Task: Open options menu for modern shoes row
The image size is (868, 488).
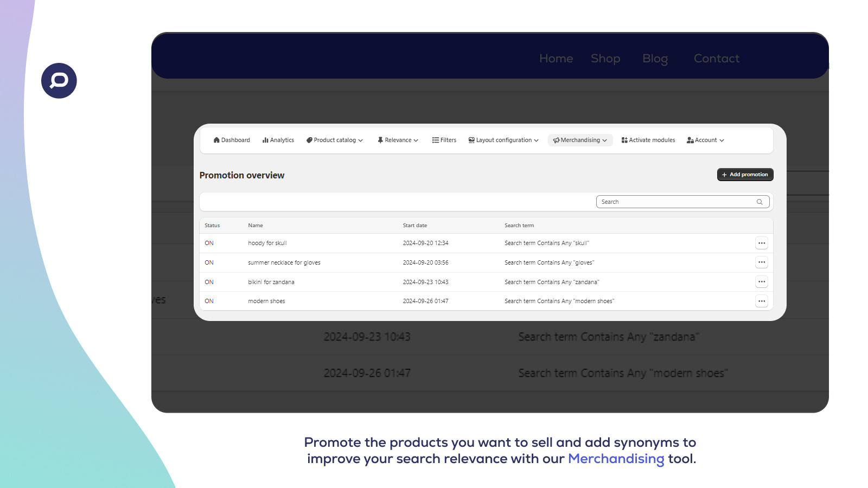Action: (x=762, y=301)
